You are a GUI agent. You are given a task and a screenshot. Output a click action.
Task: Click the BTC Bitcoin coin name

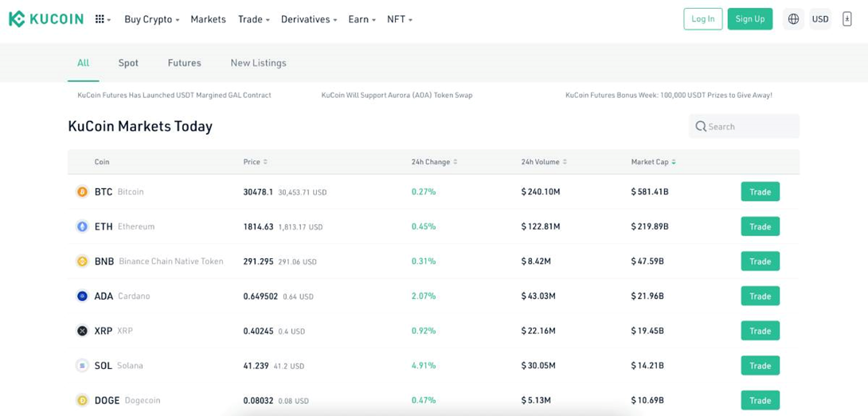[x=119, y=191]
